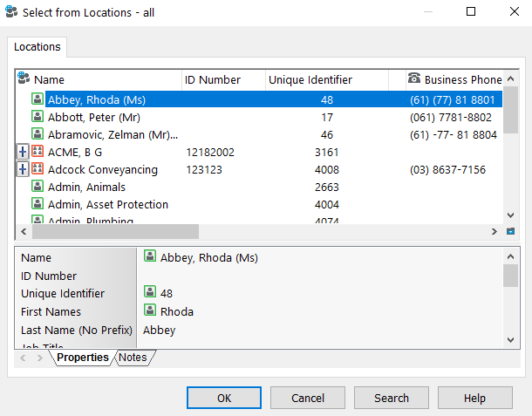Click the scroll down arrow of locations list
Image resolution: width=532 pixels, height=416 pixels.
tap(510, 215)
